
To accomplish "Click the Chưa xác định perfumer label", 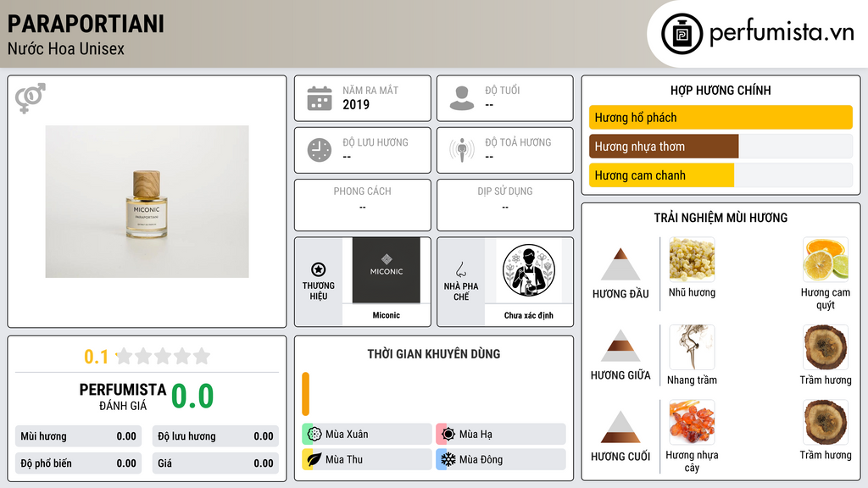I will (529, 315).
